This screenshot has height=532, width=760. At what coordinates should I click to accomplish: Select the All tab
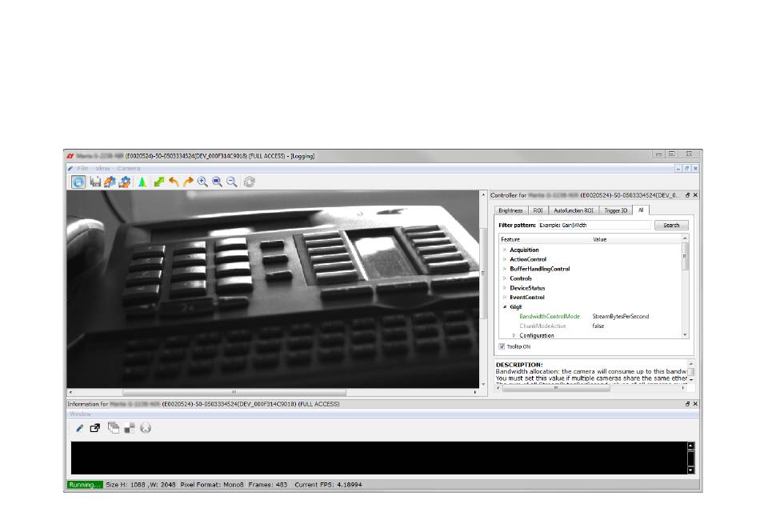[x=641, y=210]
